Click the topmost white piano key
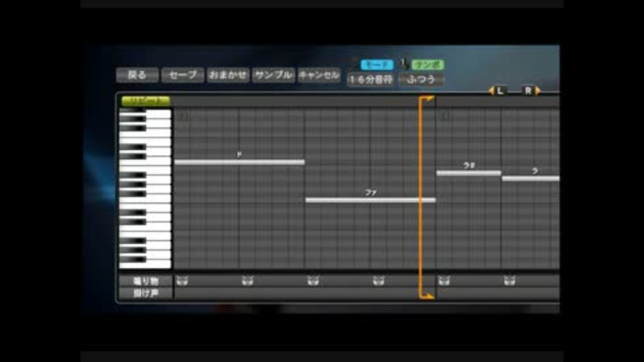The width and height of the screenshot is (644, 362). point(158,114)
